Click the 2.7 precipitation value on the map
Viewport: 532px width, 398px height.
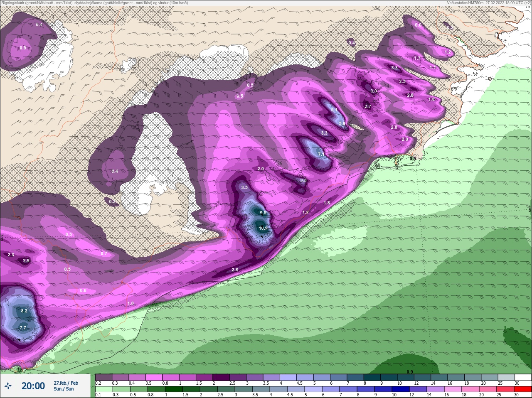click(367, 106)
